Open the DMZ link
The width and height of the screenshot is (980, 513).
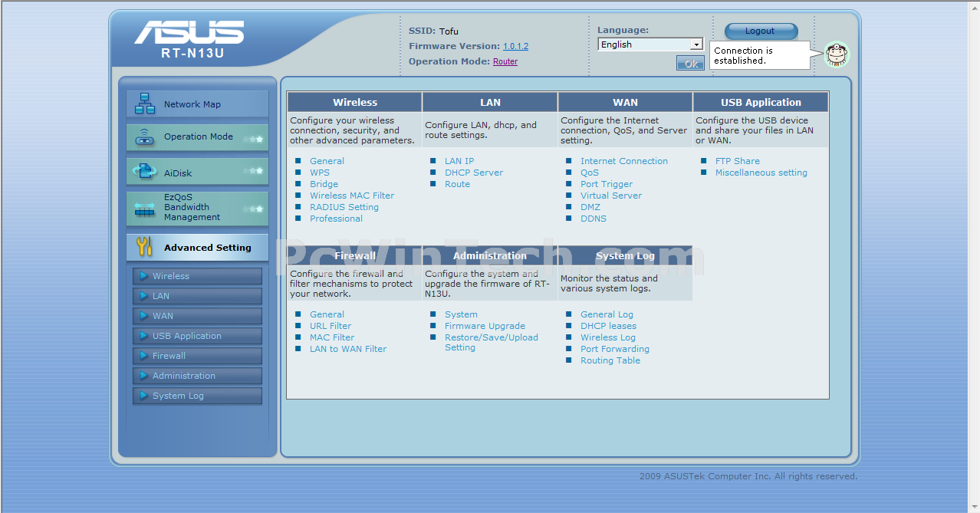[590, 207]
